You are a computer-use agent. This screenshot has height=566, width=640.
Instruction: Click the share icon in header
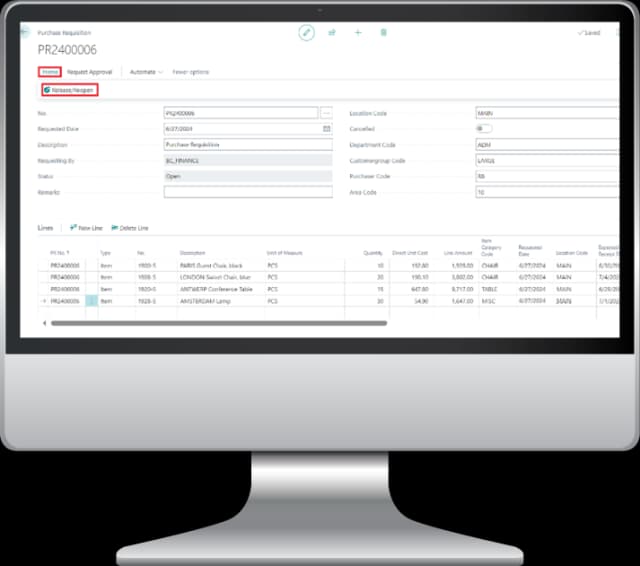pos(332,33)
